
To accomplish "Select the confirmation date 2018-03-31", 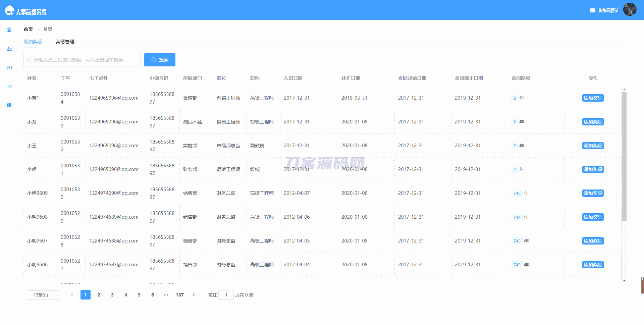I will click(x=354, y=98).
